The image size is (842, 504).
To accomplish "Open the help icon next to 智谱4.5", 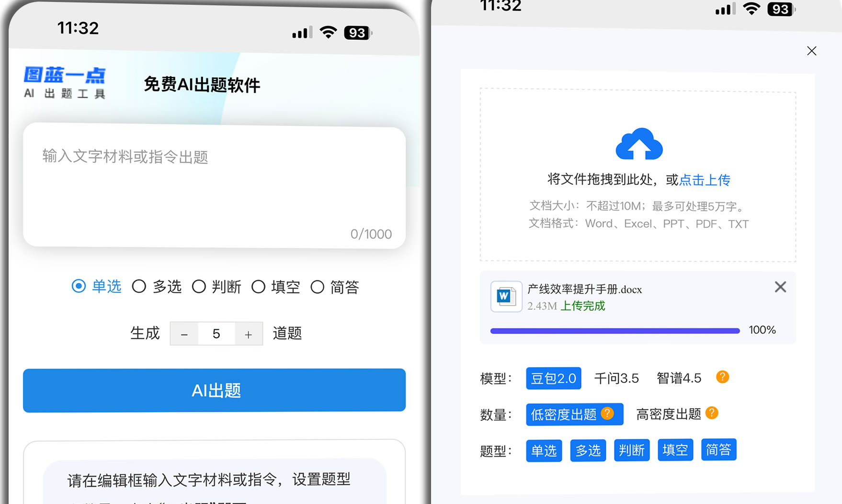I will [722, 377].
